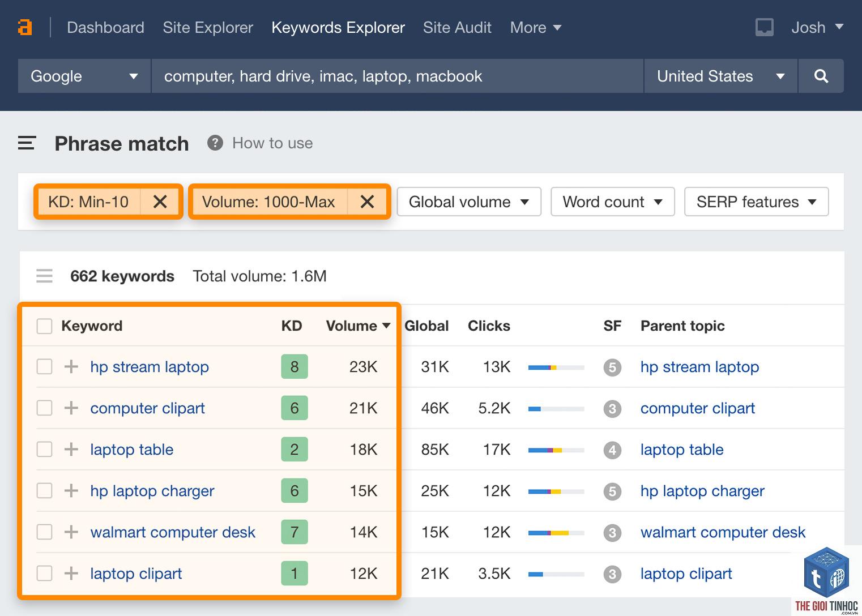This screenshot has width=862, height=616.
Task: Open the sidebar hamburger menu beside Phrase match
Action: coord(27,143)
